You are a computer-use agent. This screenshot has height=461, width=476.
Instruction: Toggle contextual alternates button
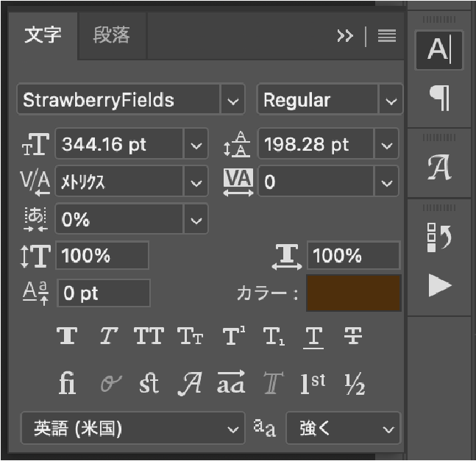coord(111,383)
